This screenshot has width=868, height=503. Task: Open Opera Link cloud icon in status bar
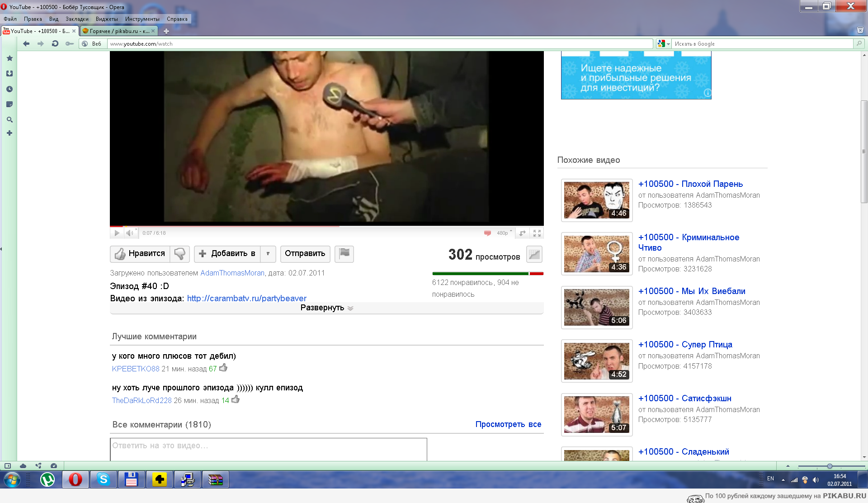tap(23, 466)
